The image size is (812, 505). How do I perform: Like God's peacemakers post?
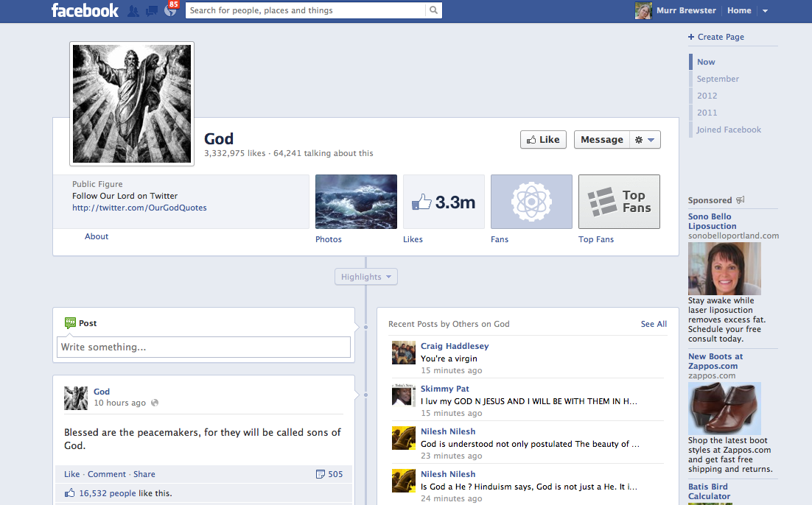pyautogui.click(x=72, y=474)
